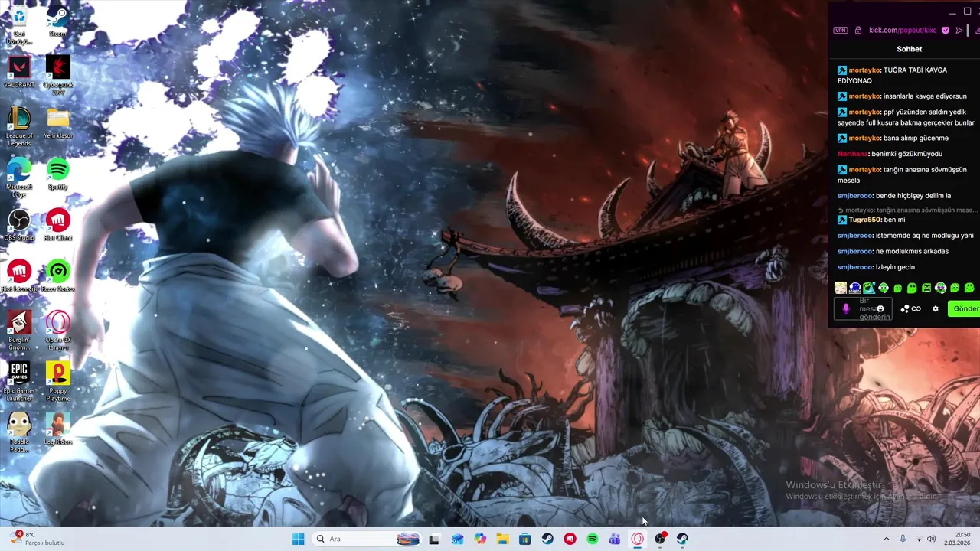The width and height of the screenshot is (980, 551).
Task: Click the username Northanz in chat
Action: coord(852,154)
